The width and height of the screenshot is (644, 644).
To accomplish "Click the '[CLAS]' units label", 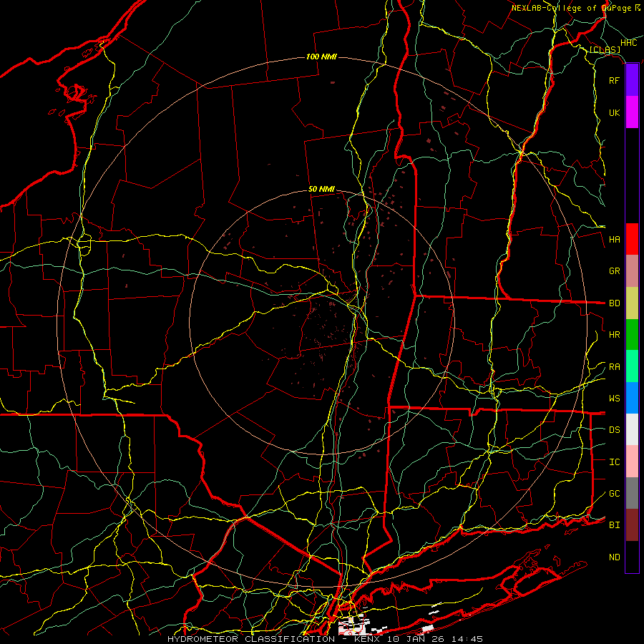I will tap(605, 50).
